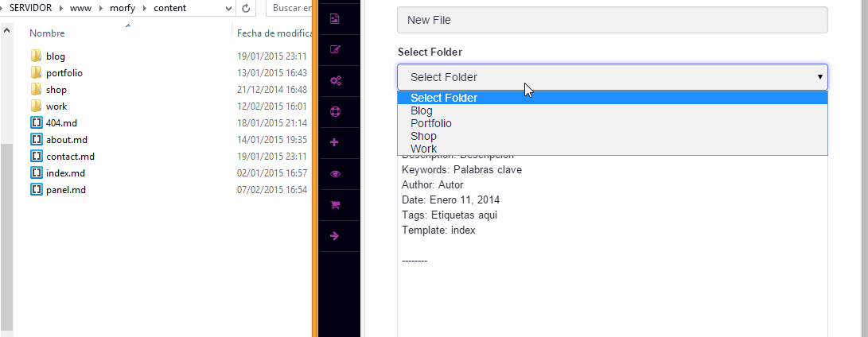
Task: Select Work in the folder dropdown
Action: coord(423,149)
